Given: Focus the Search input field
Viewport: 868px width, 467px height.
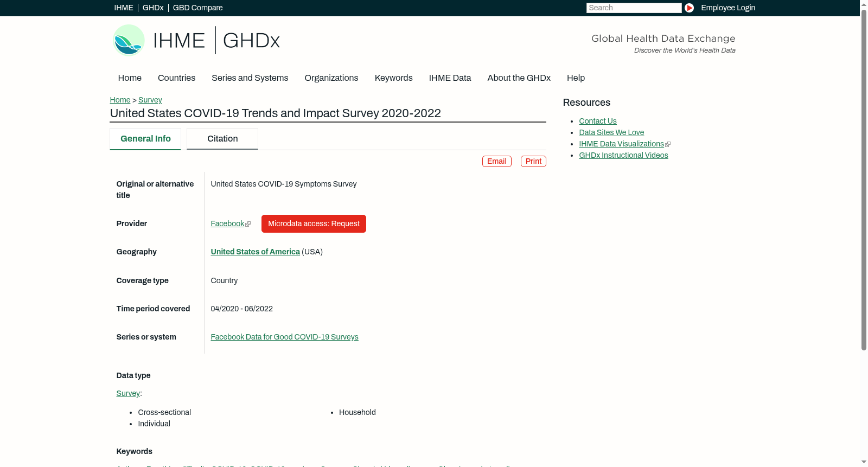Looking at the screenshot, I should 634,8.
